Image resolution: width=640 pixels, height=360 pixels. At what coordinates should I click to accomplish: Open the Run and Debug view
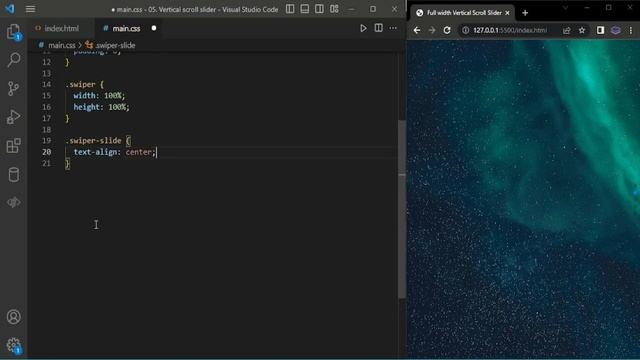(13, 117)
